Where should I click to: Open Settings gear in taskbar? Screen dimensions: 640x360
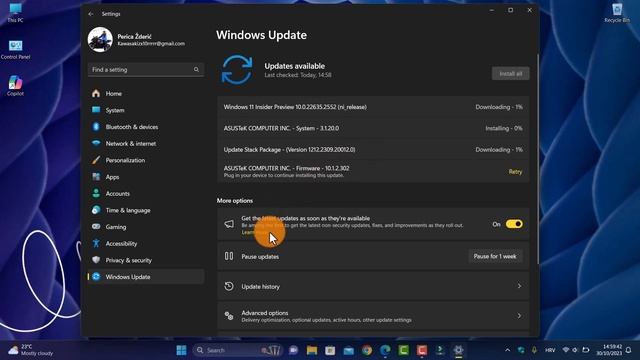pyautogui.click(x=458, y=350)
